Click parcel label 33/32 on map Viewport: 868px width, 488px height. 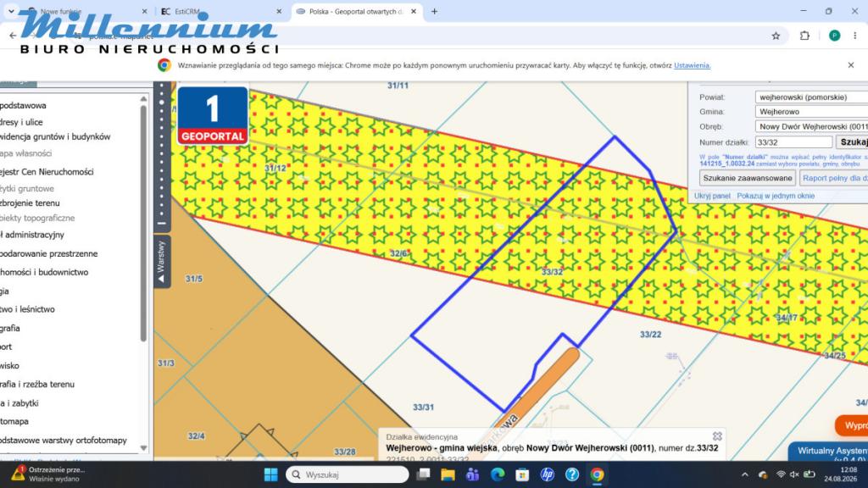[552, 272]
